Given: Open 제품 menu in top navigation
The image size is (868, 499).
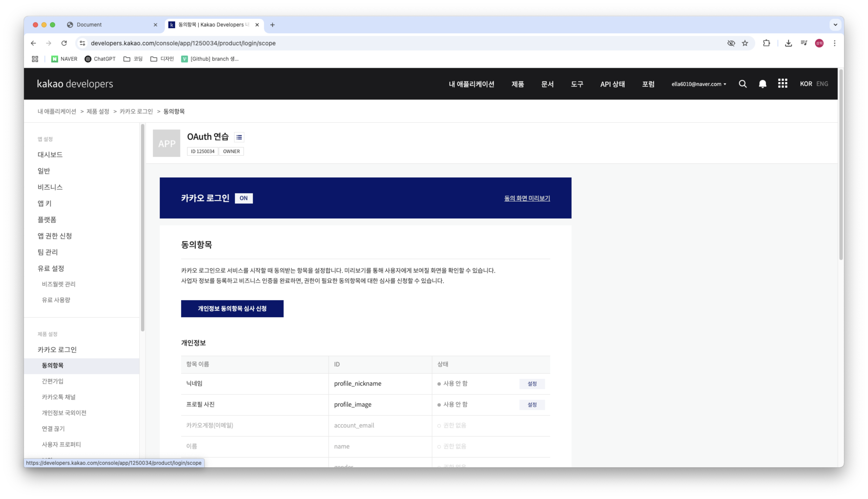Looking at the screenshot, I should [518, 84].
